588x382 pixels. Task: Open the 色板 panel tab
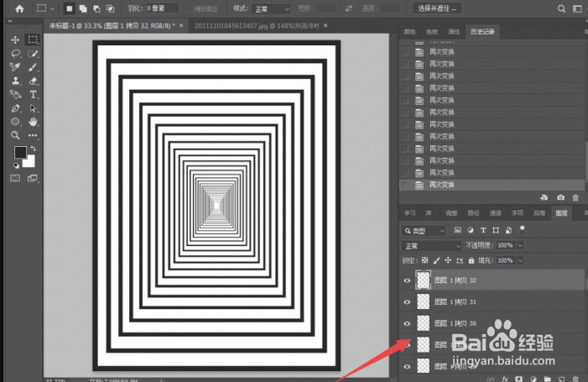point(432,32)
